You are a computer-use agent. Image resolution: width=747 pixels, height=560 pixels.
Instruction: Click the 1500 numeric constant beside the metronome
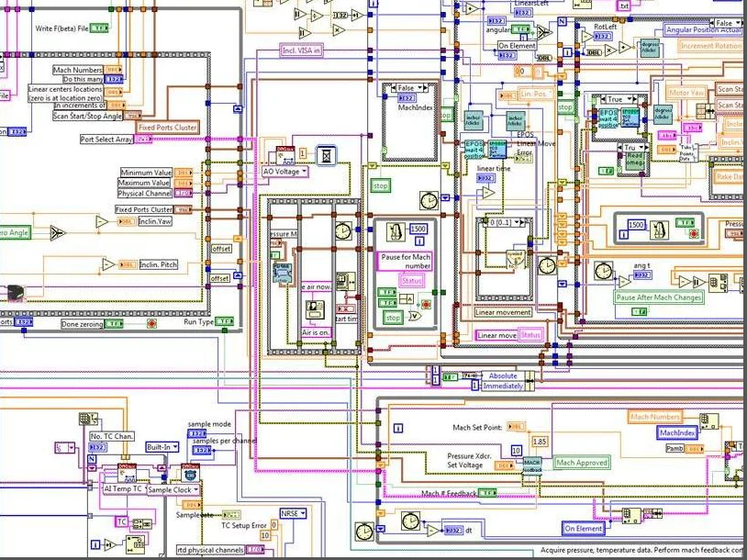[x=418, y=230]
